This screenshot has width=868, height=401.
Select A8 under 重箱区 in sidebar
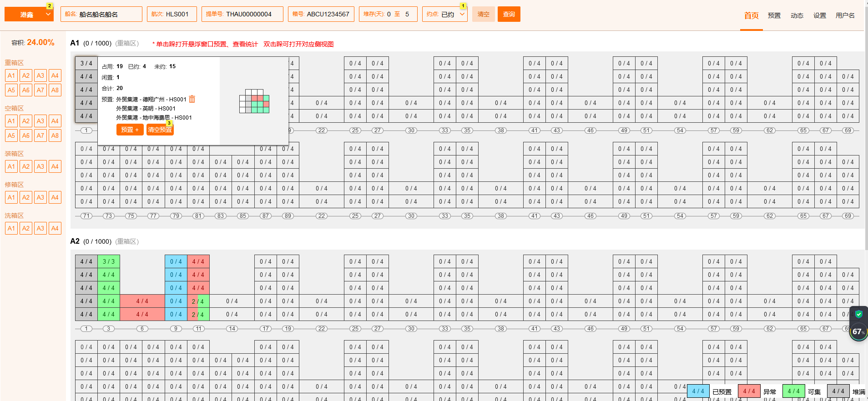click(55, 90)
